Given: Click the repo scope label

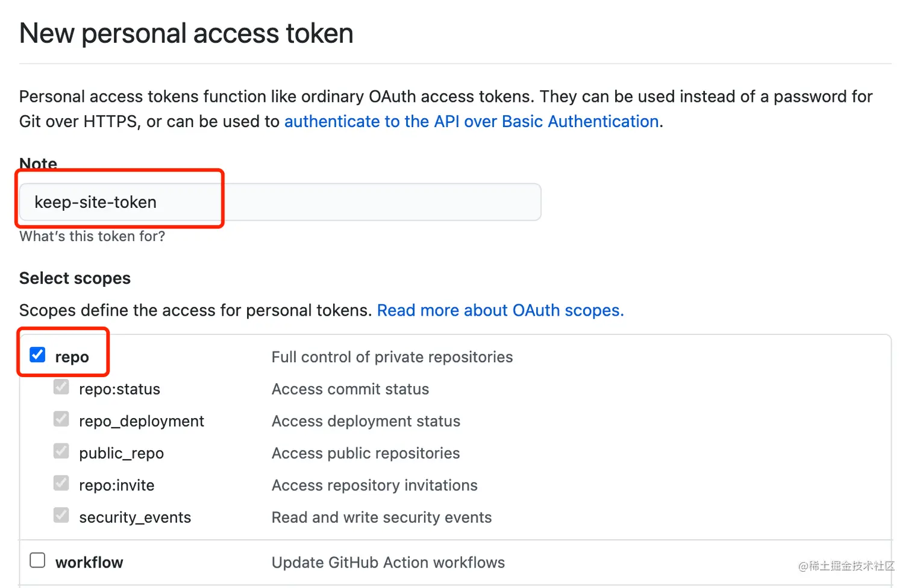Looking at the screenshot, I should point(72,357).
